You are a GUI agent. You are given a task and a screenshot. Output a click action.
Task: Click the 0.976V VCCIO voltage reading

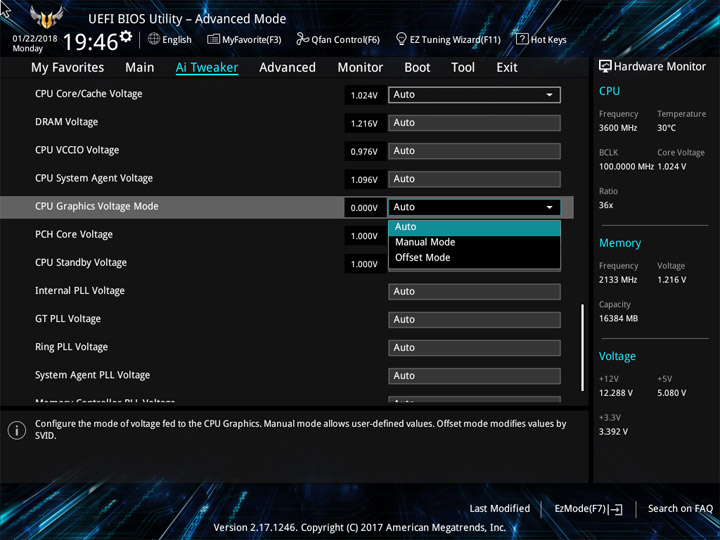(364, 152)
